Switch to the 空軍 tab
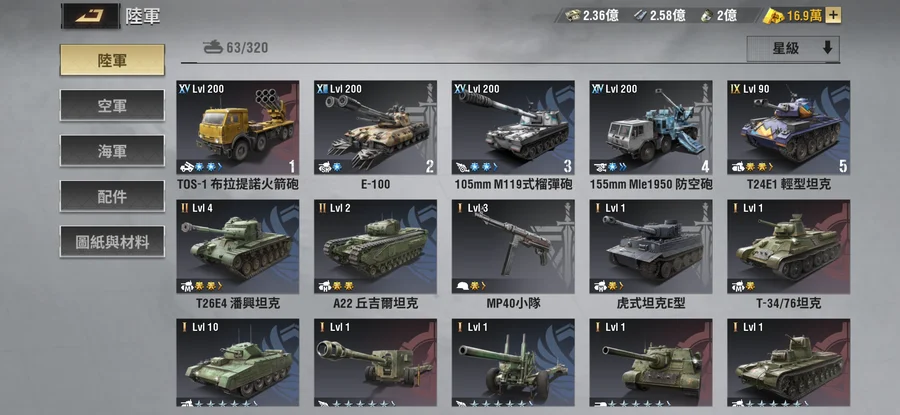 [x=112, y=106]
